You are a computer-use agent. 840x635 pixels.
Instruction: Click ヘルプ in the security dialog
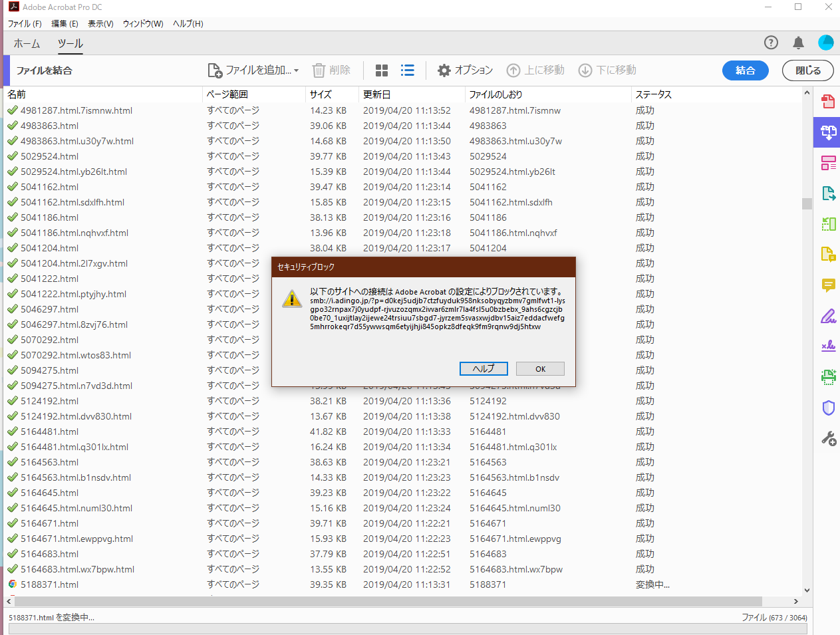point(484,369)
